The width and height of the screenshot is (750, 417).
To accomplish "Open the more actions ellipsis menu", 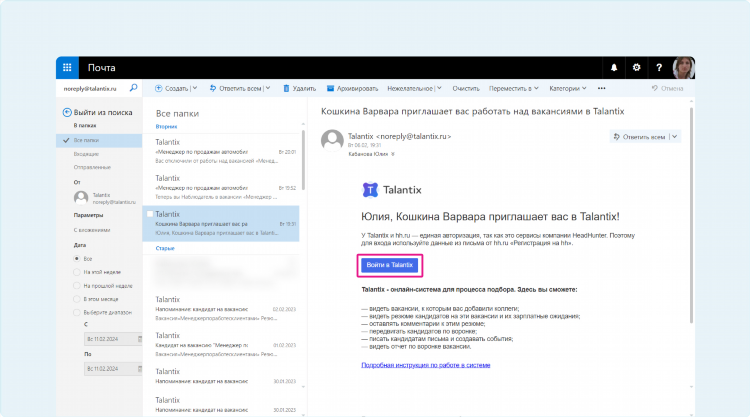I will pos(602,88).
